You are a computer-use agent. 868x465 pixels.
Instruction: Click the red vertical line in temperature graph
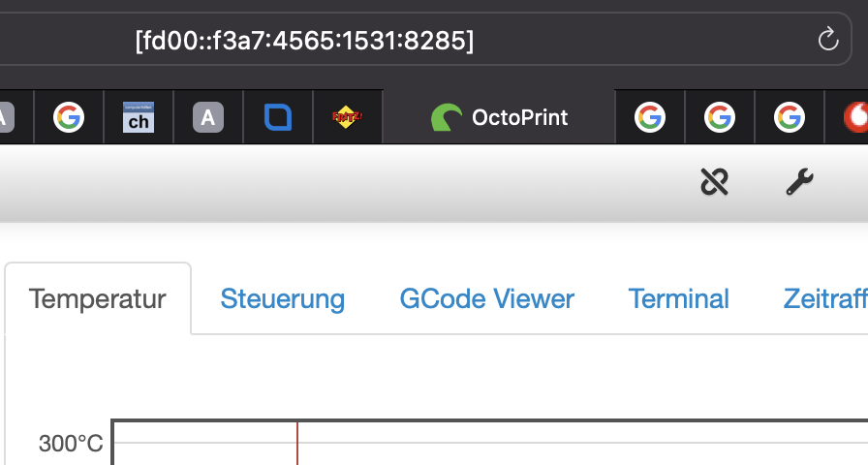(x=297, y=446)
